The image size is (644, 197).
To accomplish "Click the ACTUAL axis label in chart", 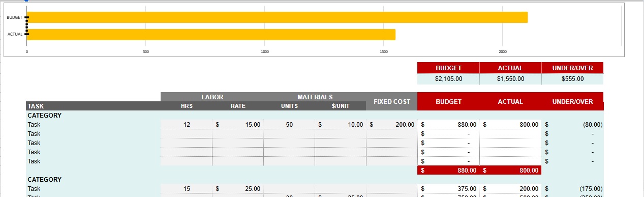I will point(15,35).
